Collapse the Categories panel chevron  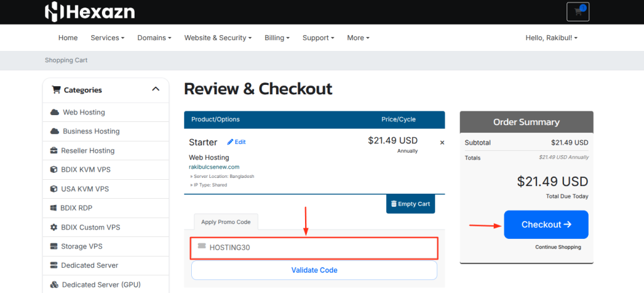coord(156,89)
